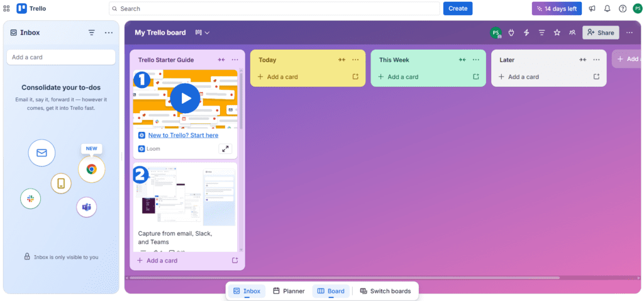The height and width of the screenshot is (301, 644).
Task: Toggle the Board view in bottom bar
Action: (331, 291)
